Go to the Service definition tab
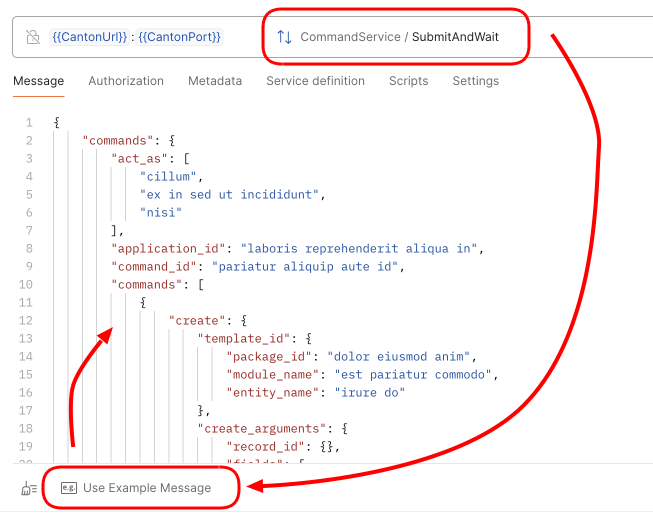The height and width of the screenshot is (517, 653). [315, 81]
